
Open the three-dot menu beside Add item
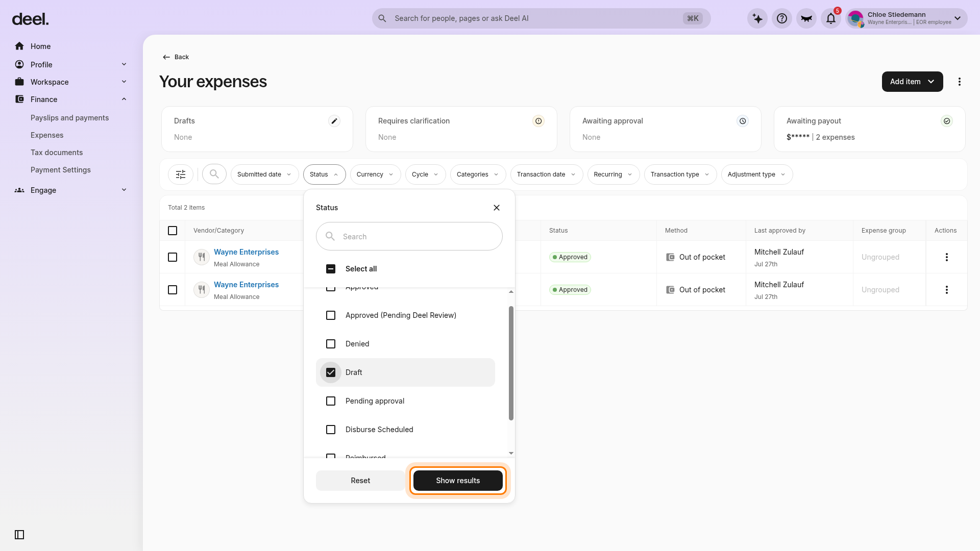coord(960,82)
